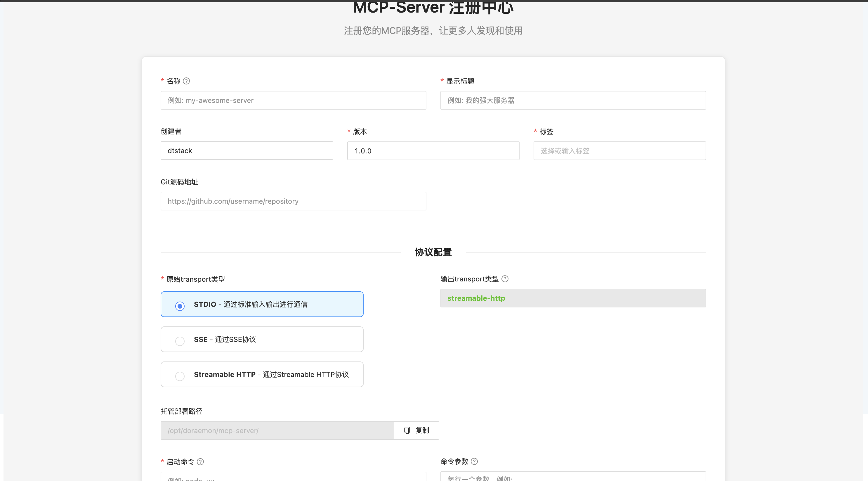Select the SSE transport radio option
This screenshot has width=868, height=481.
pos(180,341)
